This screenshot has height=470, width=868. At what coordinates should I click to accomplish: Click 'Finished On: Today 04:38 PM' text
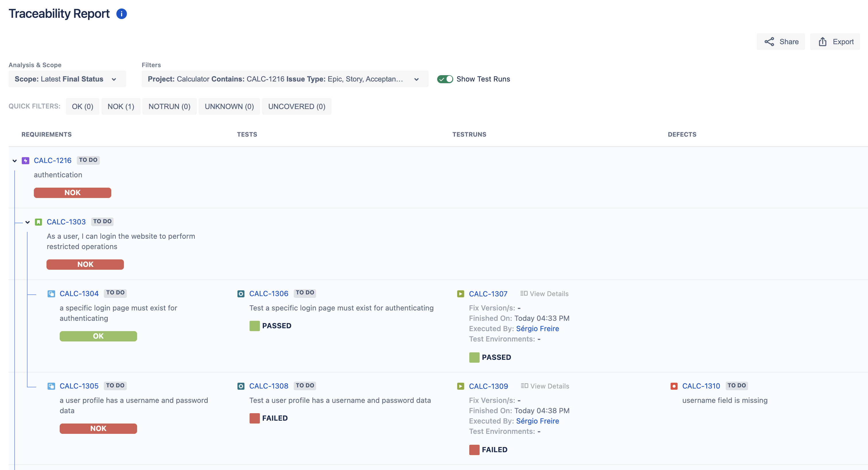[x=519, y=411]
